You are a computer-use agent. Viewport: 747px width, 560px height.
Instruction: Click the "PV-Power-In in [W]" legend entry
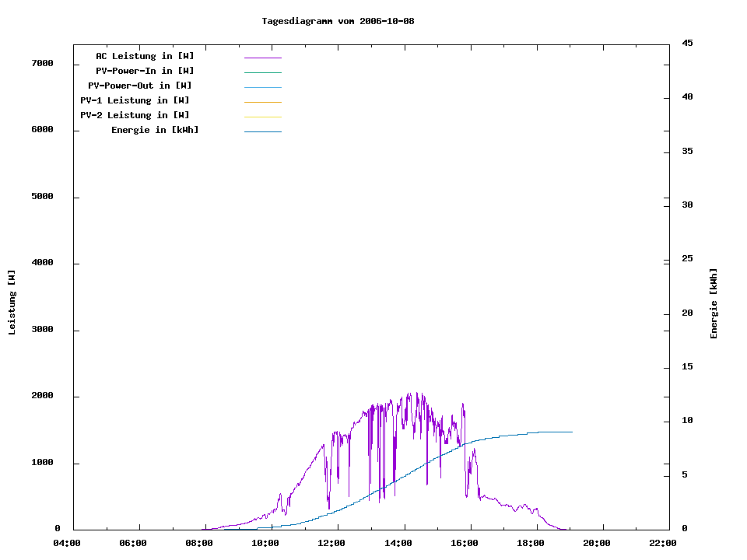[145, 71]
